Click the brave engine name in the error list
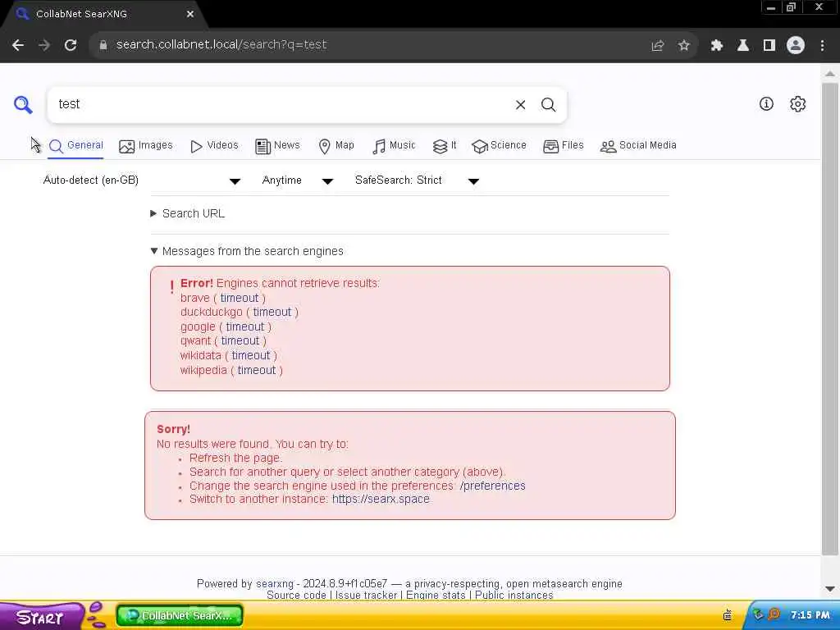This screenshot has height=630, width=840. [195, 298]
